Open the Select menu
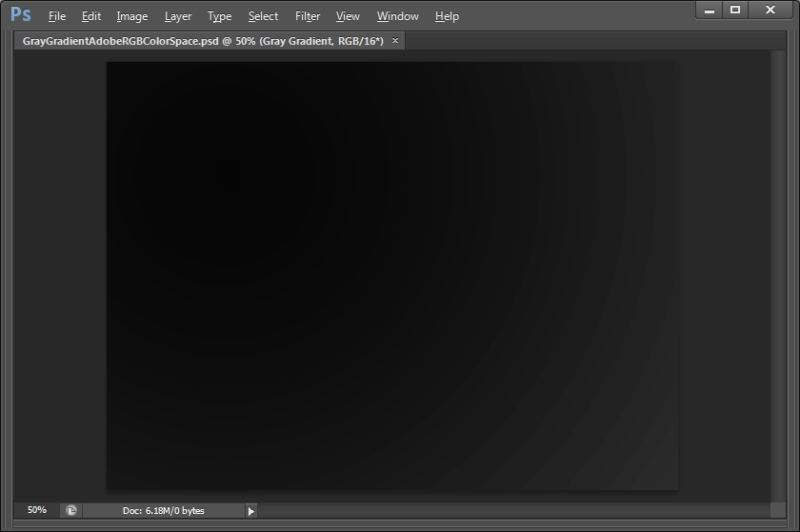800x532 pixels. coord(263,16)
